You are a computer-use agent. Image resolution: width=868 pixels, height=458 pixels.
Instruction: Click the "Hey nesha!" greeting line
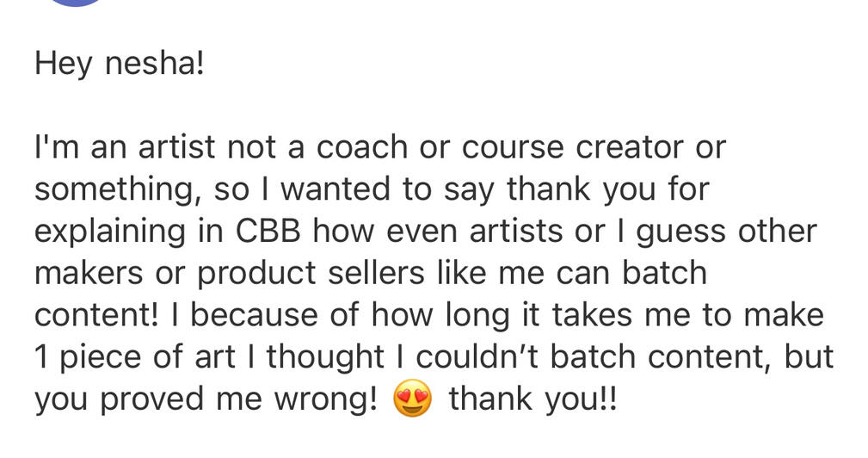120,65
